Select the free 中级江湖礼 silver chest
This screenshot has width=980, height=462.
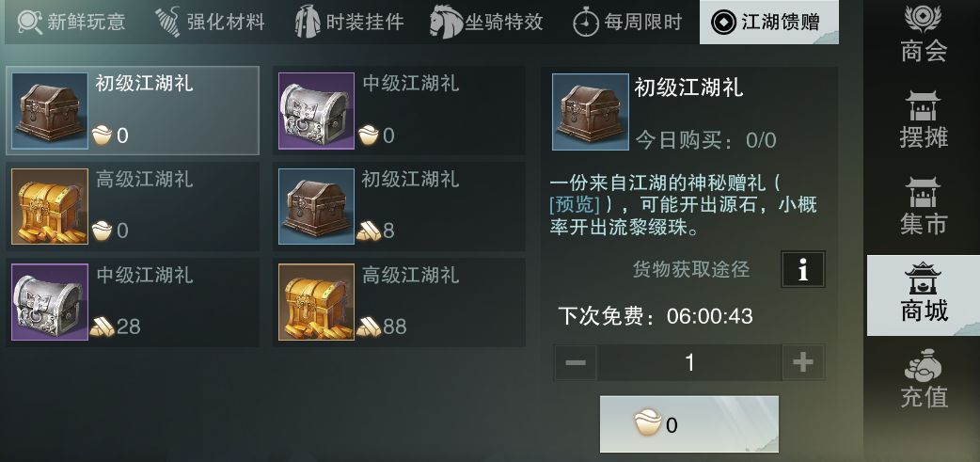[399, 111]
